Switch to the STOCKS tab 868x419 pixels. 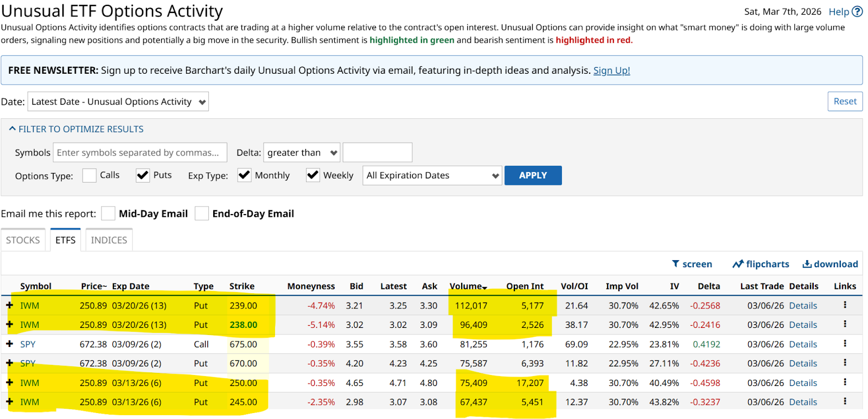tap(23, 240)
